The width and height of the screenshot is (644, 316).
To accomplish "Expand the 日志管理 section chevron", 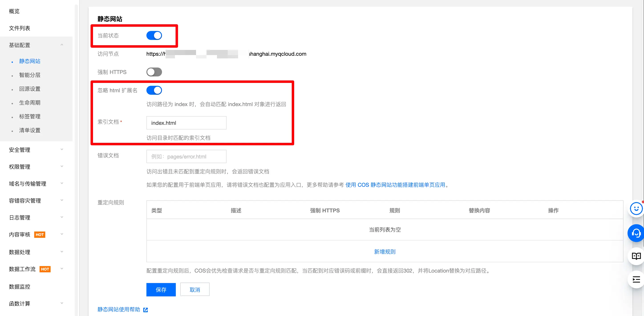I will (62, 217).
